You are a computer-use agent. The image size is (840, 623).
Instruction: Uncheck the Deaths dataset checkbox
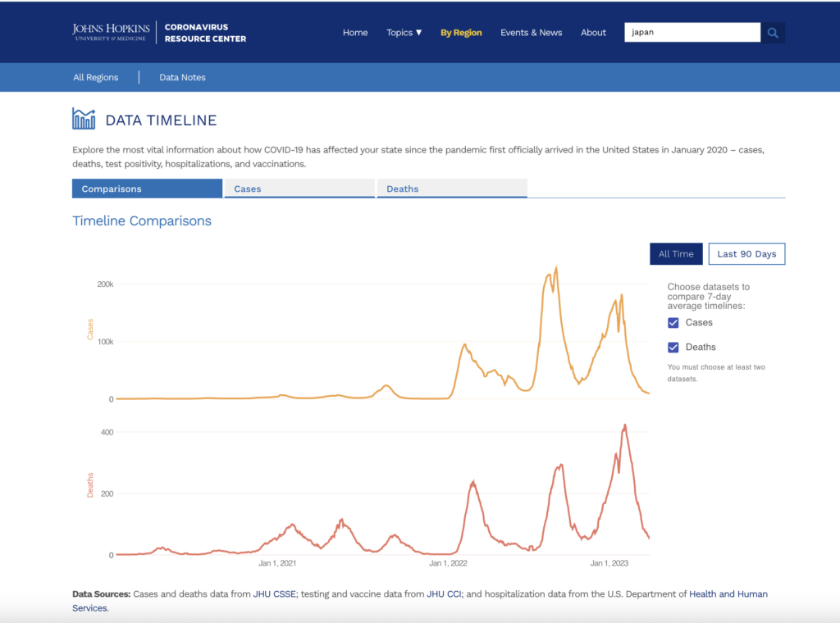673,348
